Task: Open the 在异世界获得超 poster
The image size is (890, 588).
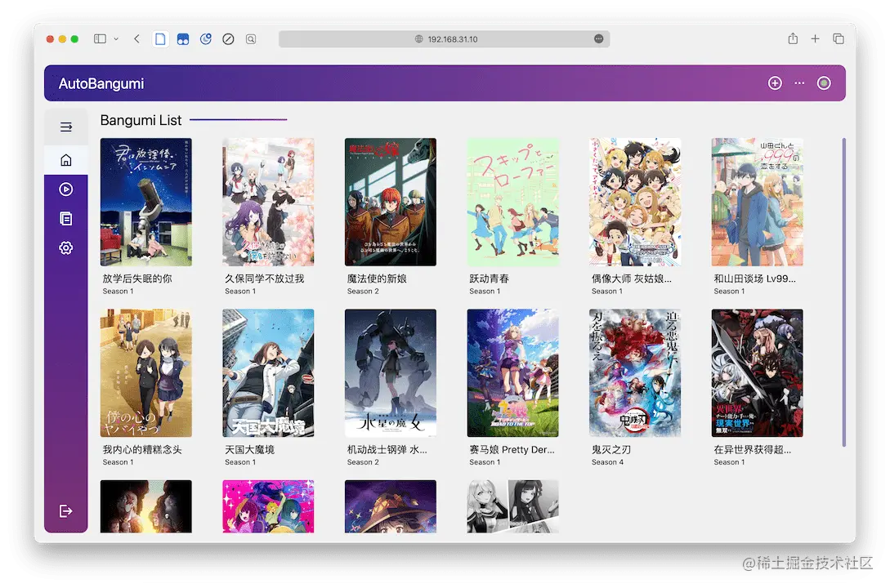Action: tap(757, 373)
